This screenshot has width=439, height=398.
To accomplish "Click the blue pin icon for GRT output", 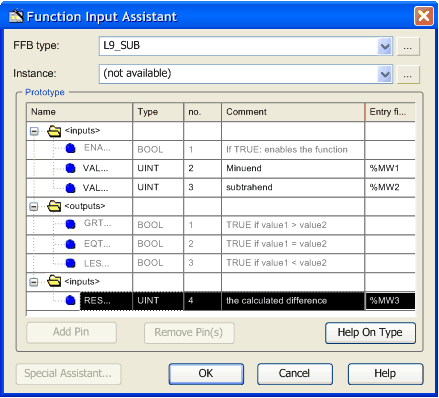I will pos(70,224).
